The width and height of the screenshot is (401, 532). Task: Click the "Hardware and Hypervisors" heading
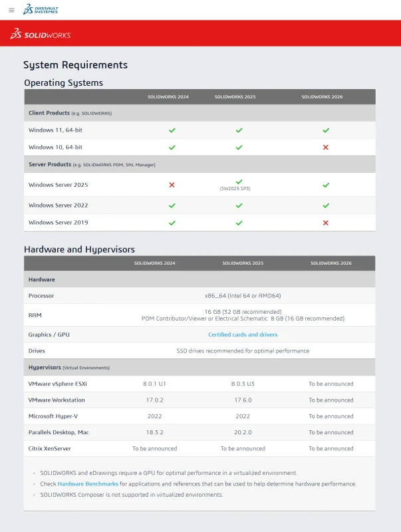[79, 249]
